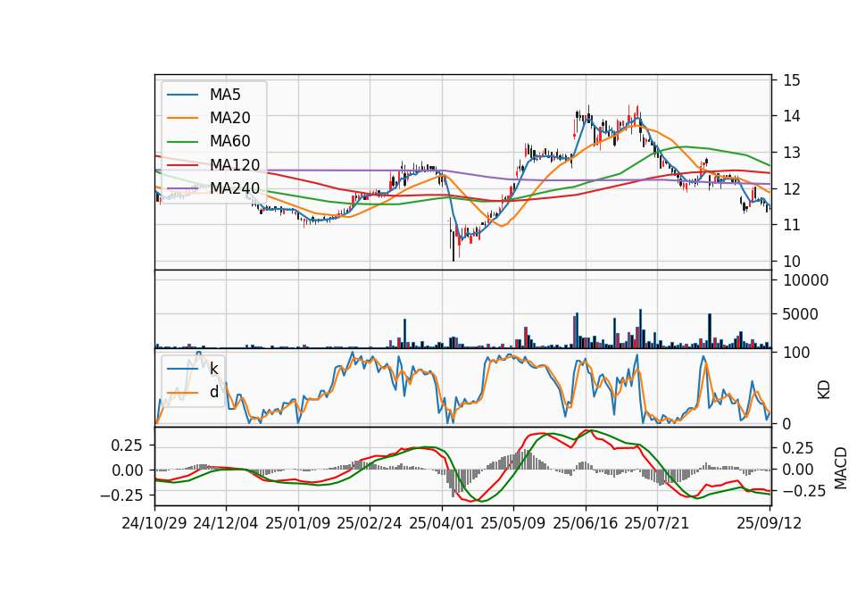Click the KD axis label
The height and width of the screenshot is (616, 857).
(824, 390)
